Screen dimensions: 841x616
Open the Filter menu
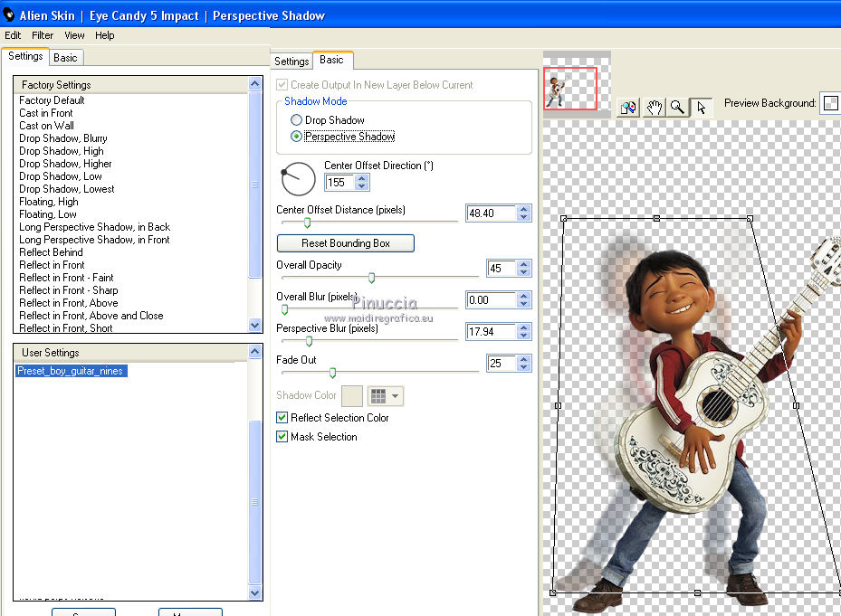click(43, 35)
